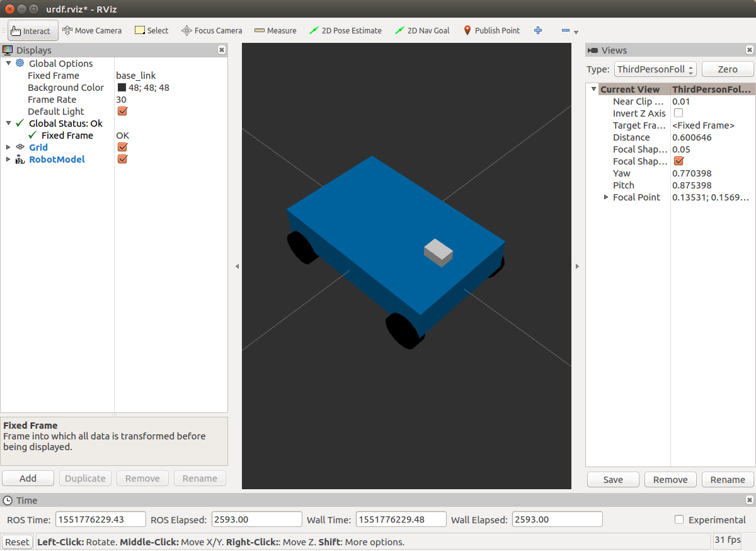Collapse the Global Options tree node

(8, 63)
